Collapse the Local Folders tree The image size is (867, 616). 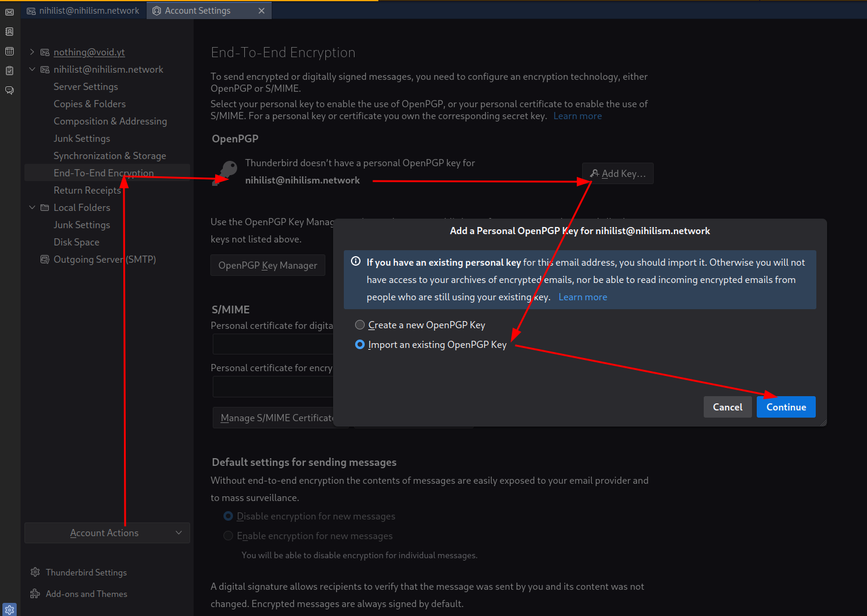(x=32, y=208)
